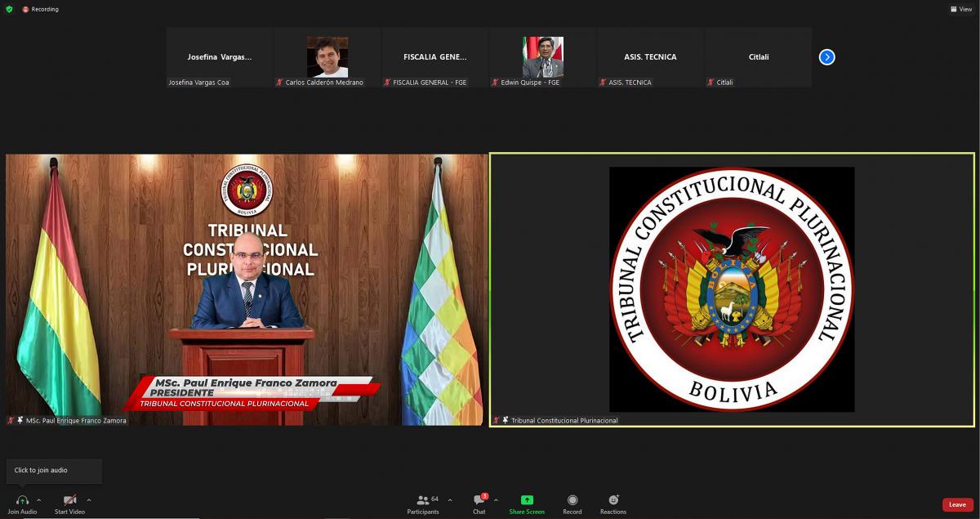
Task: Expand caret next to Chat
Action: pyautogui.click(x=496, y=499)
